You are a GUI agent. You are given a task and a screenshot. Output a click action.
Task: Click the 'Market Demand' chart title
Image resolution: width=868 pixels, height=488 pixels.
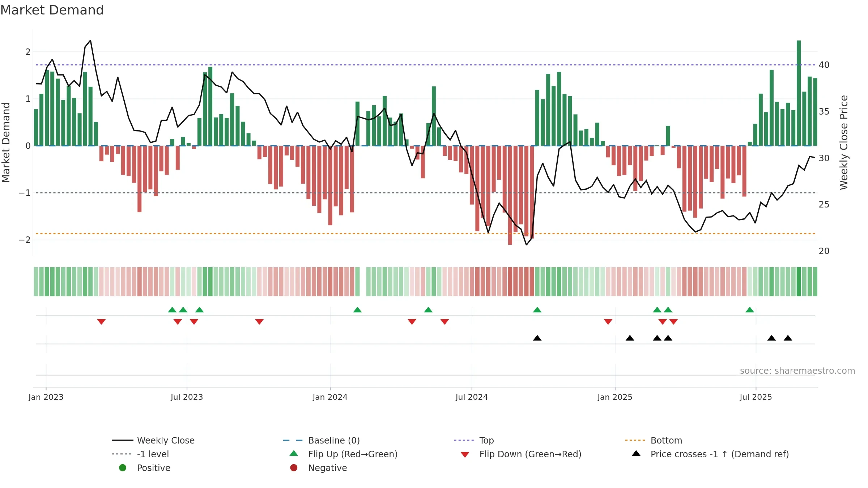point(52,10)
